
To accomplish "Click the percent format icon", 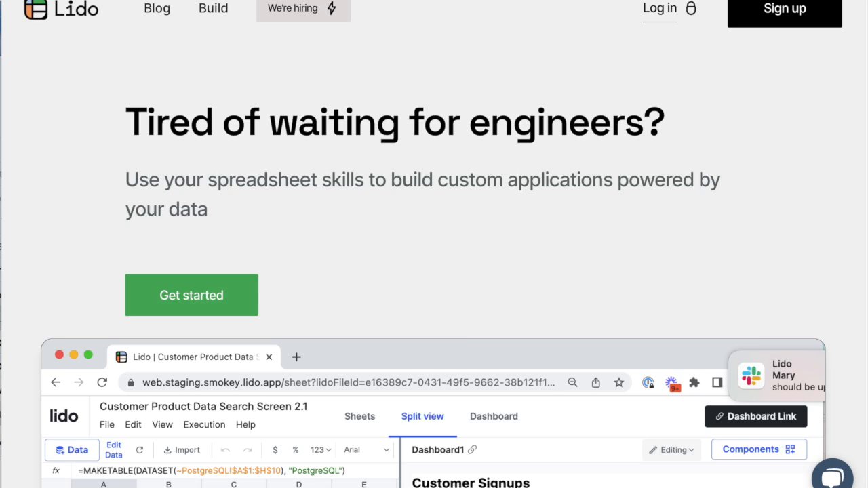I will point(296,450).
